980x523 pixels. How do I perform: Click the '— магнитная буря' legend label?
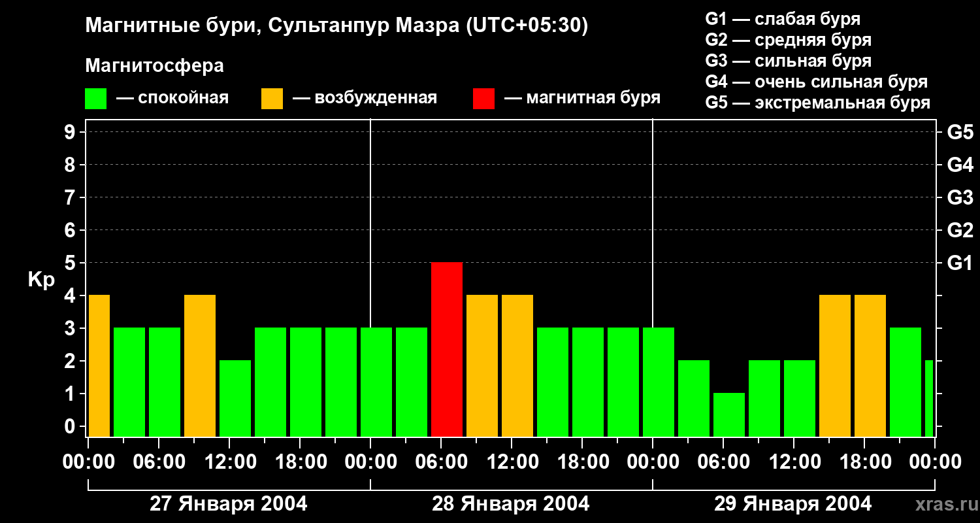[582, 98]
